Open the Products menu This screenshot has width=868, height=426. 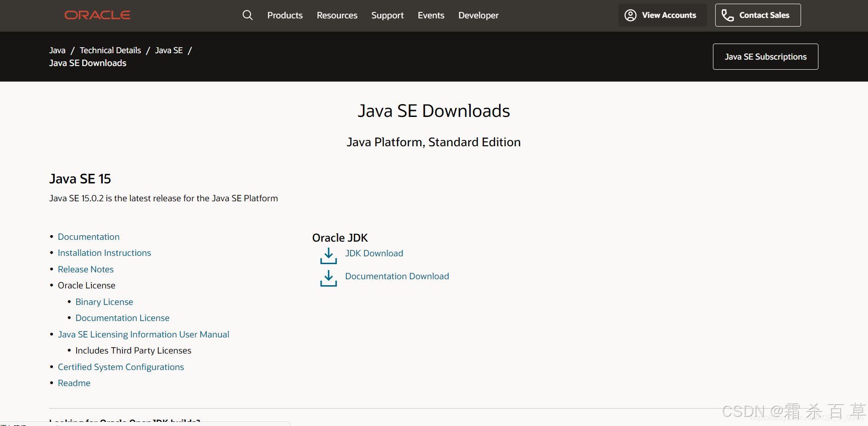285,15
